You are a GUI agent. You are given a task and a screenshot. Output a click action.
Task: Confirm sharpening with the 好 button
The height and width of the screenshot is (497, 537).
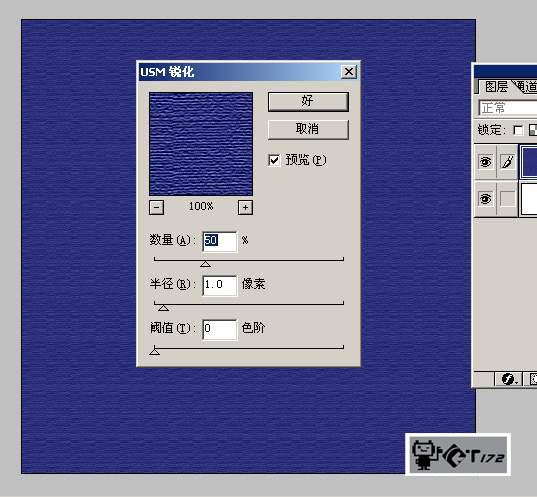tap(308, 101)
